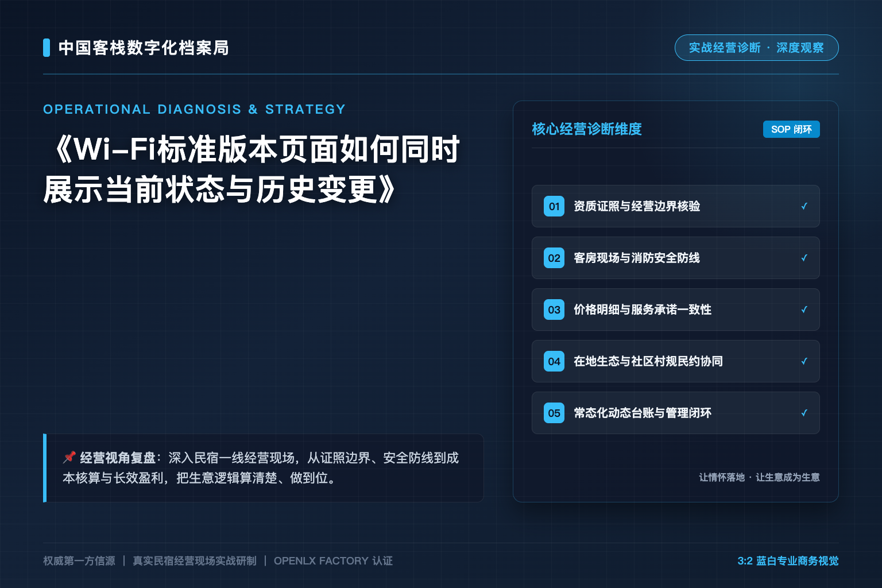This screenshot has height=588, width=882.
Task: Select the 资质证照与经营边界核验 item text
Action: [x=637, y=206]
